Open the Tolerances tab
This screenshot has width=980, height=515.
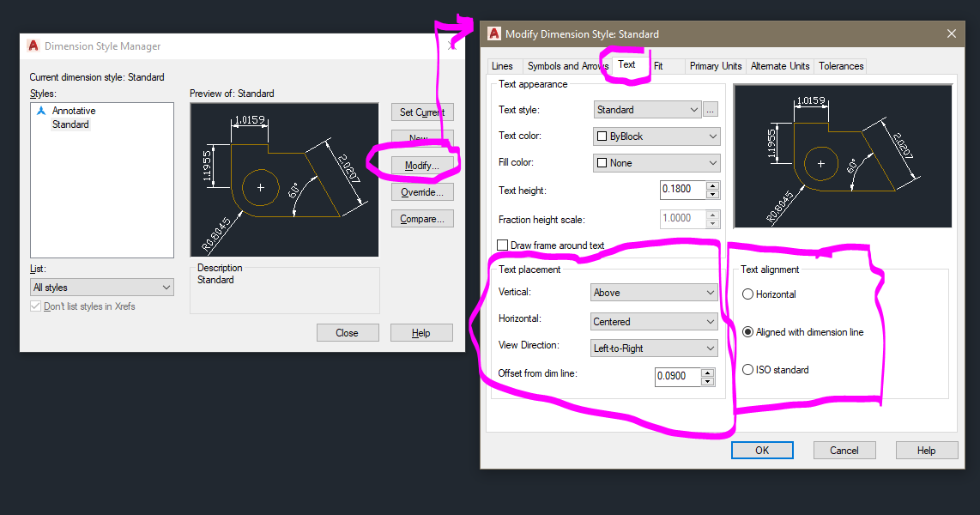(x=840, y=65)
